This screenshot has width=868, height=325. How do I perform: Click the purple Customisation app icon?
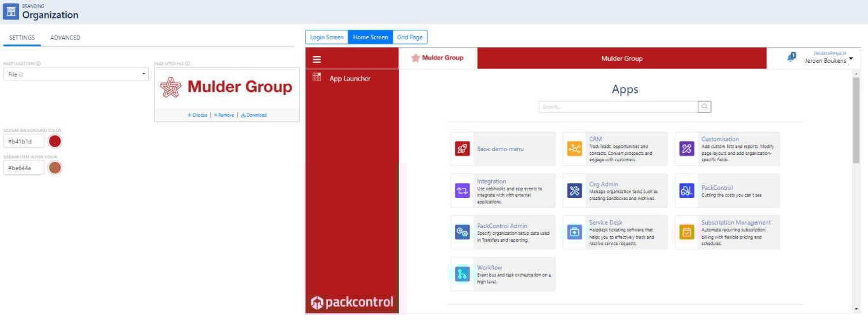coord(686,149)
